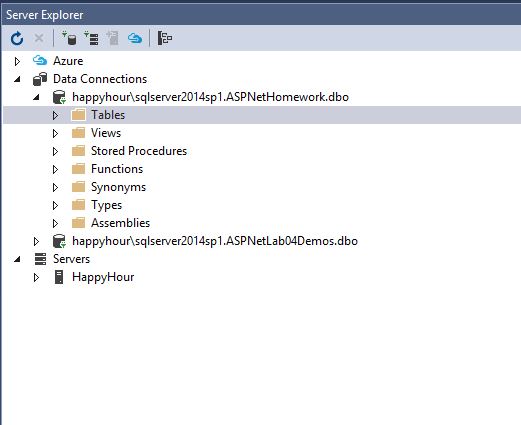This screenshot has height=425, width=521.
Task: Click the ASPNetLab04Demos database icon
Action: point(59,241)
